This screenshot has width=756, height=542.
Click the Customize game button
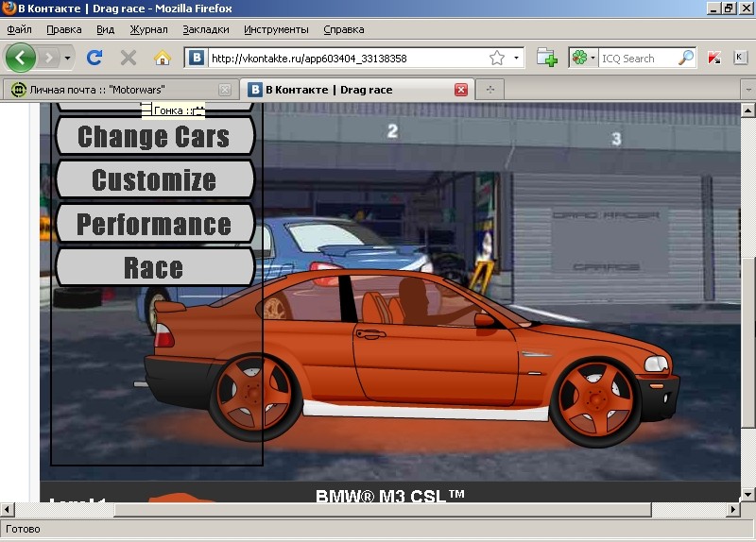(x=155, y=179)
